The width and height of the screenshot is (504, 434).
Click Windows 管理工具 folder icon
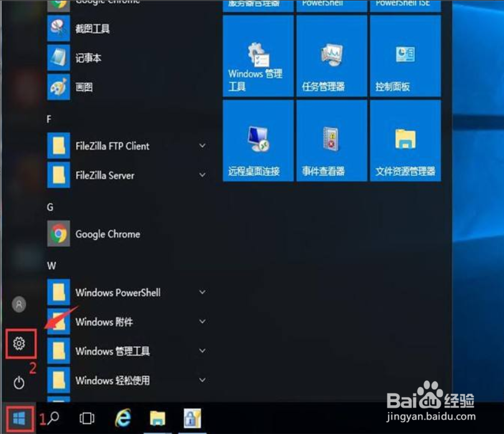(59, 350)
